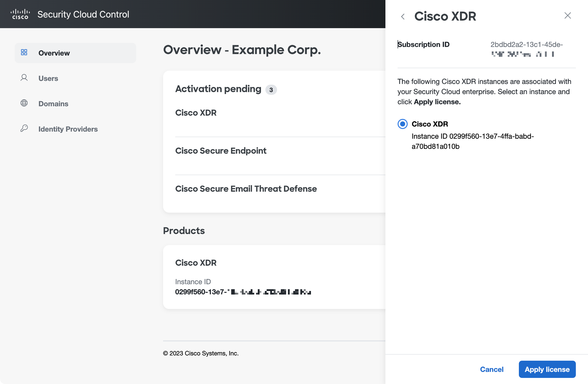Open the Identity Providers menu item
588x384 pixels.
(75, 129)
